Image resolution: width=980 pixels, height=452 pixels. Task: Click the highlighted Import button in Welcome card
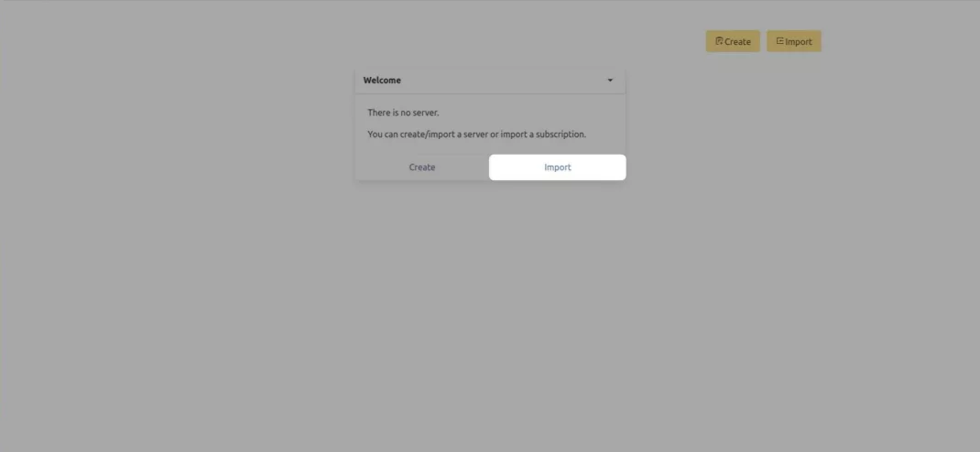click(x=558, y=167)
